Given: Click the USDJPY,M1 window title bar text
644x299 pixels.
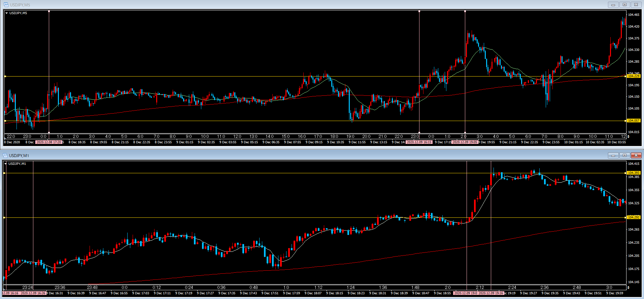Looking at the screenshot, I should (x=19, y=155).
